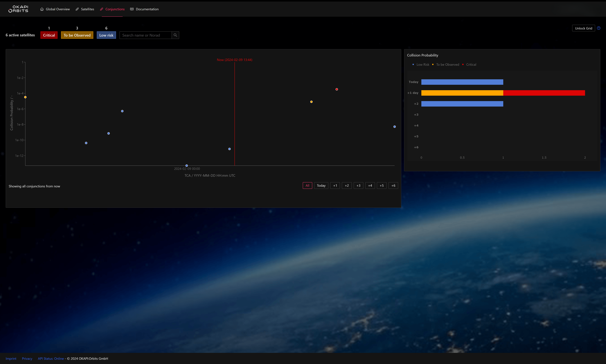Image resolution: width=606 pixels, height=364 pixels.
Task: Click the 2024-02-09 00:00 axis label
Action: coord(187,169)
